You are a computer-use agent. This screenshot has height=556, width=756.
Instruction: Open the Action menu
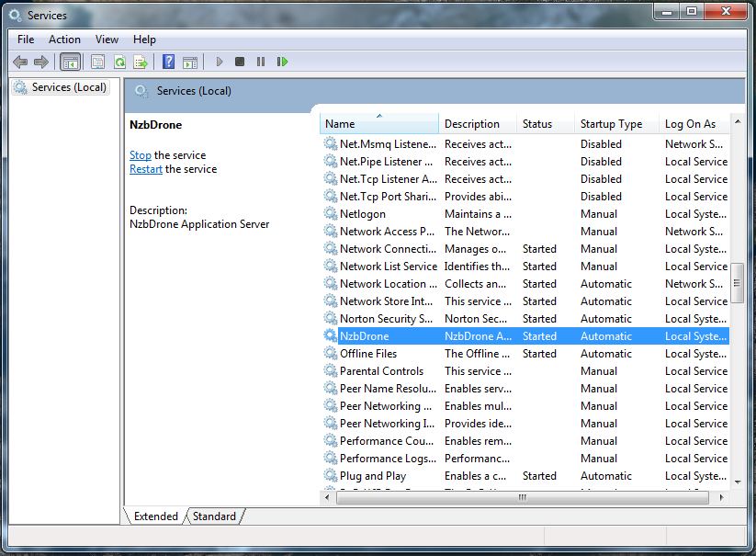64,40
